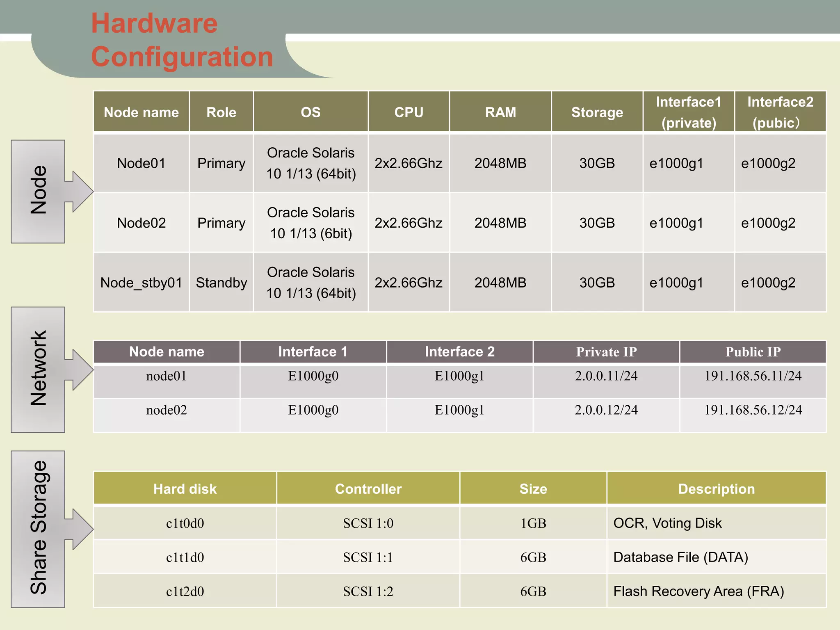This screenshot has width=840, height=630.
Task: Click the e1000g2 cell in the Node02 row
Action: tap(780, 223)
